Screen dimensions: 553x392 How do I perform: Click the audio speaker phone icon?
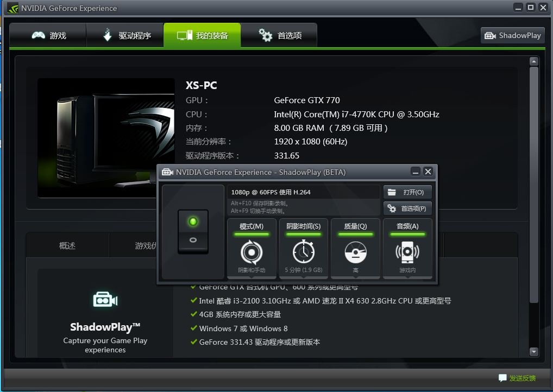[407, 252]
